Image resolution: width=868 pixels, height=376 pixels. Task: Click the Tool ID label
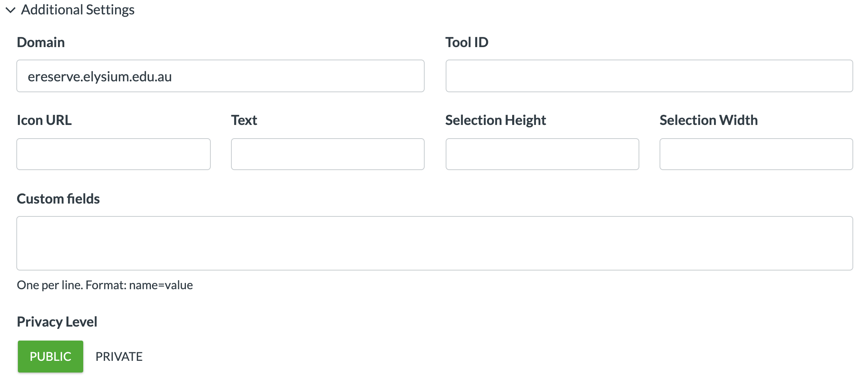tap(466, 42)
